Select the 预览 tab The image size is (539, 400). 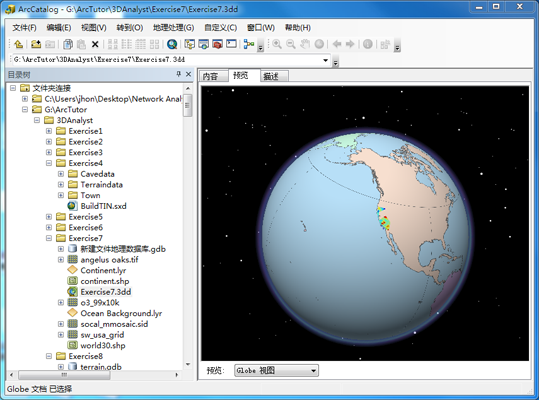[243, 75]
